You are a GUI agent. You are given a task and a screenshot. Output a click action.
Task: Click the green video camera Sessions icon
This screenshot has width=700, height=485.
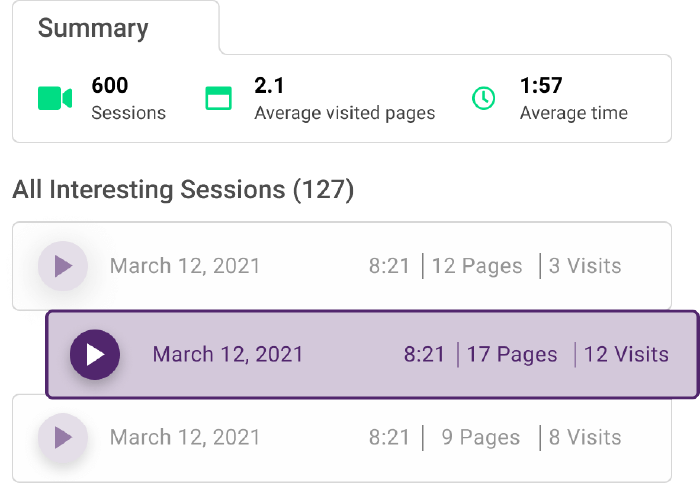click(x=55, y=98)
